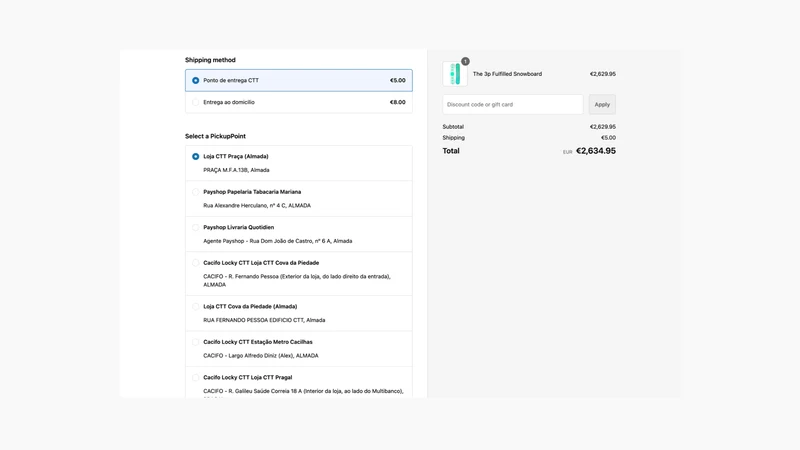Viewport: 800px width, 450px height.
Task: Click the €5.00 CTT pickup price
Action: pyautogui.click(x=397, y=81)
